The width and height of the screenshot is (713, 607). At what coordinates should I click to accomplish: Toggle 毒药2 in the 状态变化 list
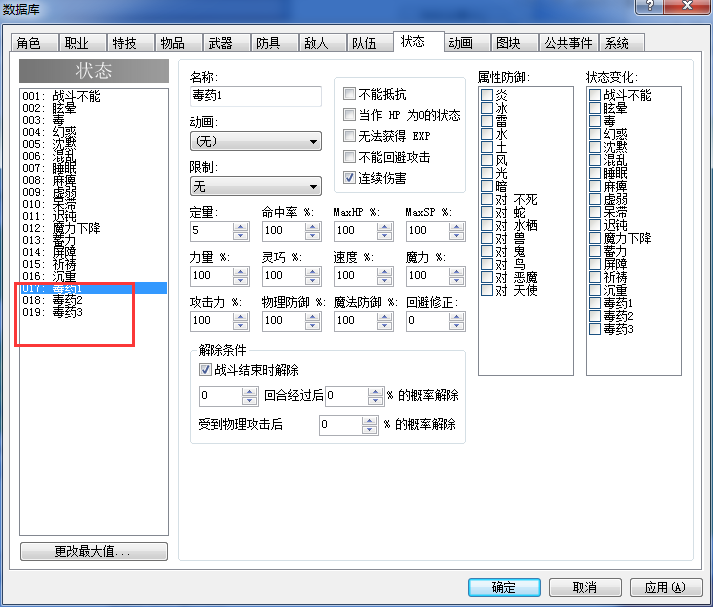click(595, 316)
